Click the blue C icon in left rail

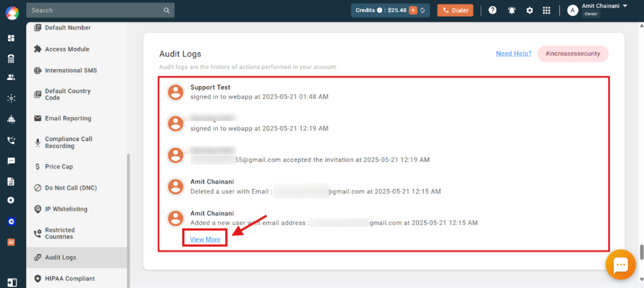(11, 222)
